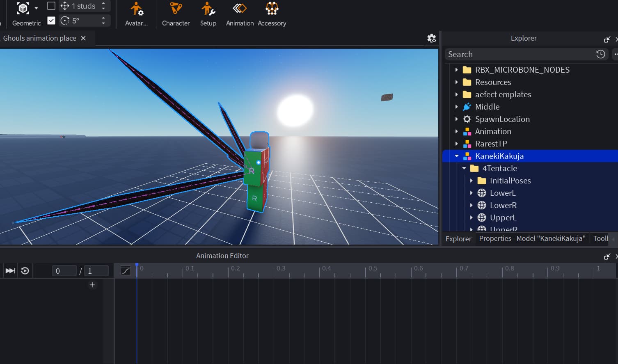Image resolution: width=618 pixels, height=364 pixels.
Task: Open the Geometric tool dropdown arrow
Action: [x=36, y=9]
